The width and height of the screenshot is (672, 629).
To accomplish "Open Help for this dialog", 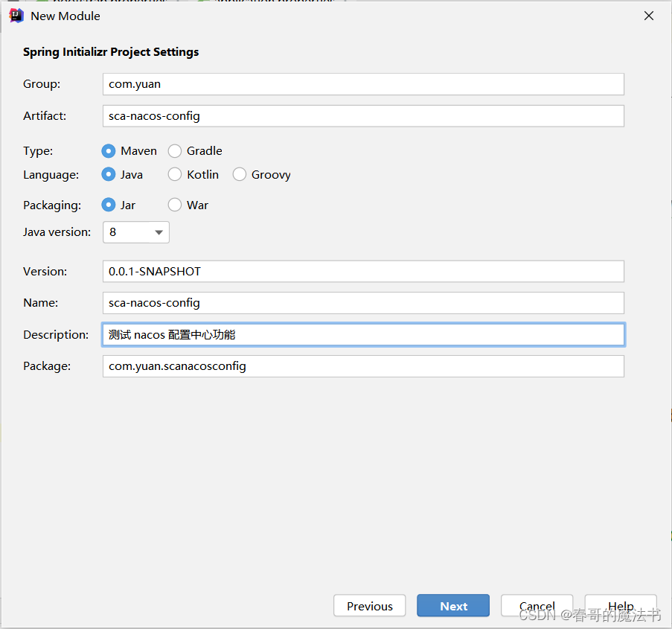I will tap(621, 604).
